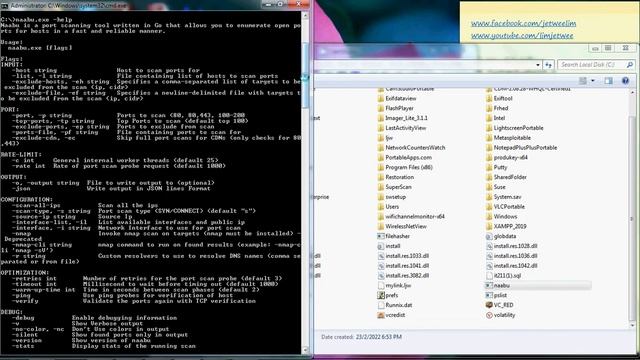Screen dimensions: 640x360
Task: Click the SuperScan folder icon
Action: point(381,187)
